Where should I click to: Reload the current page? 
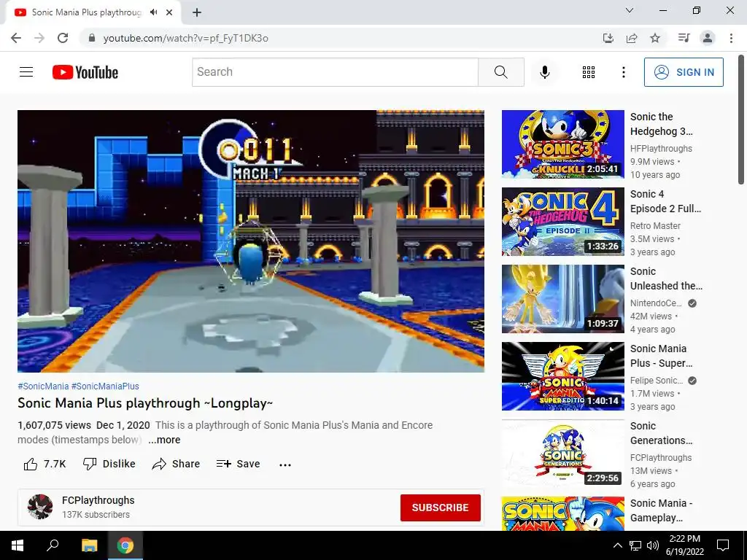coord(63,38)
